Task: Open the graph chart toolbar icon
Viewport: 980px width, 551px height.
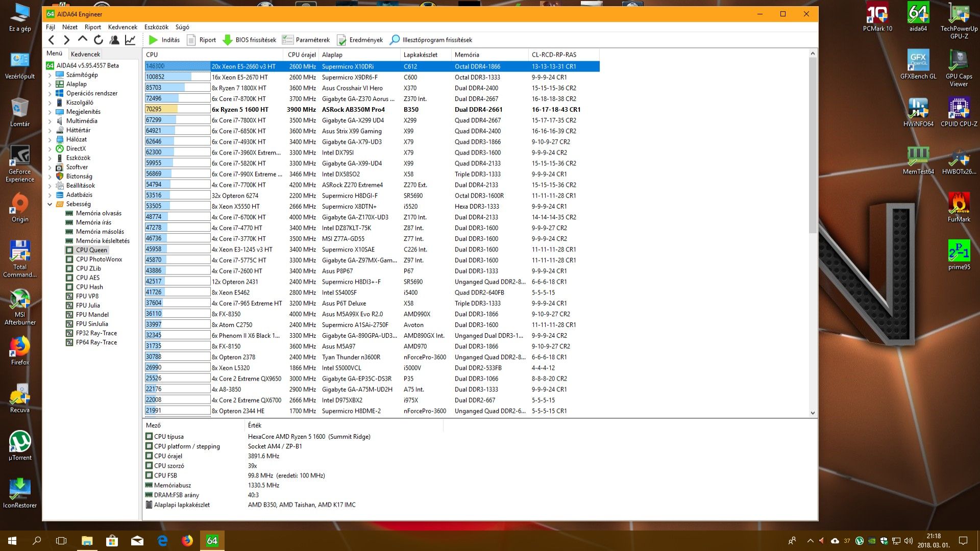Action: coord(131,40)
